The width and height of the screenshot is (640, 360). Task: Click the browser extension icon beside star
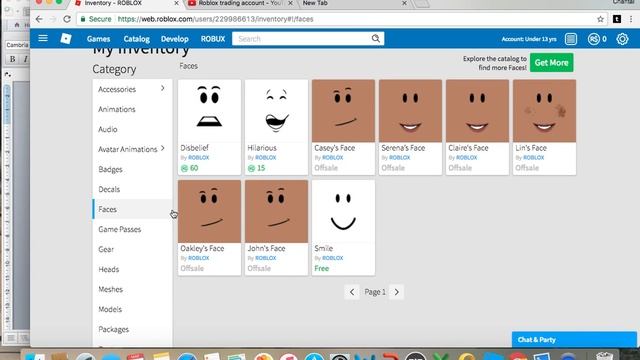click(x=617, y=19)
